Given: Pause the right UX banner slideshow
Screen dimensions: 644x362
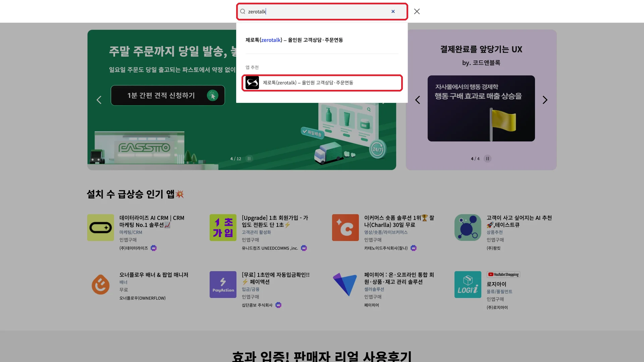Looking at the screenshot, I should [487, 159].
